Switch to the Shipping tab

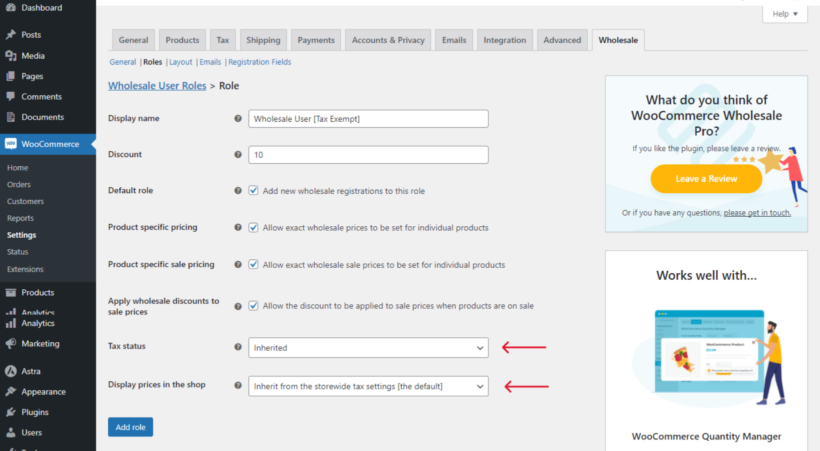point(263,40)
